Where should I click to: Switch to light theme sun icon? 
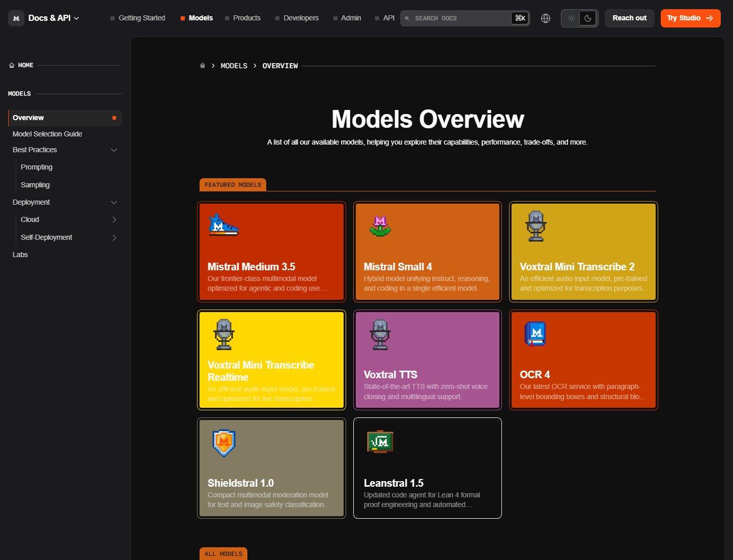coord(572,18)
